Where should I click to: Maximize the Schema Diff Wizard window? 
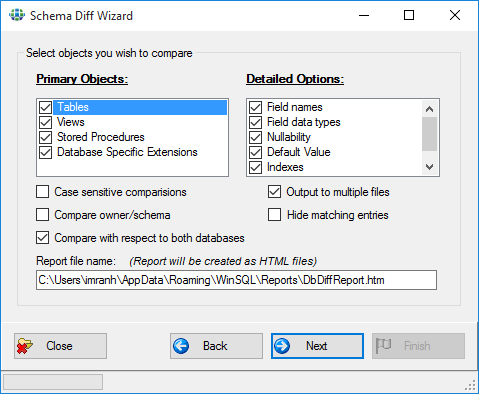(x=409, y=15)
